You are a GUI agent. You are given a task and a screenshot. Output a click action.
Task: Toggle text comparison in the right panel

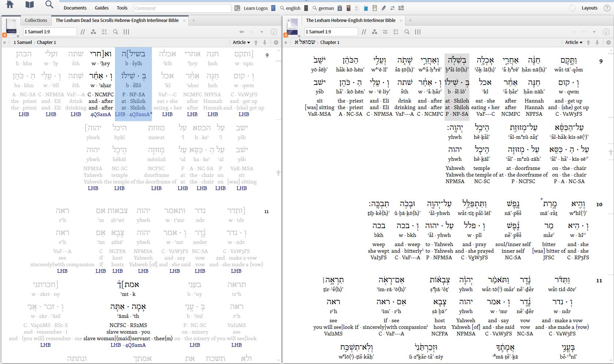click(385, 32)
